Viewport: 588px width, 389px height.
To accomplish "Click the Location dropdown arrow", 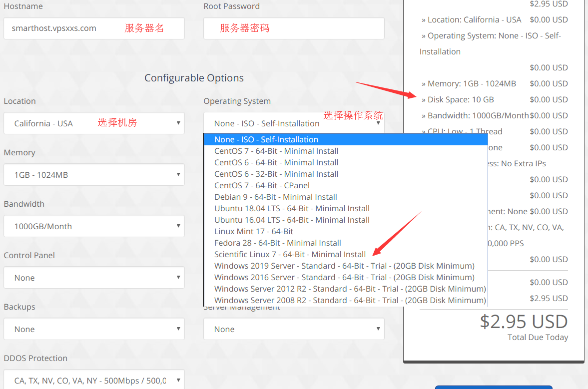I will tap(178, 123).
